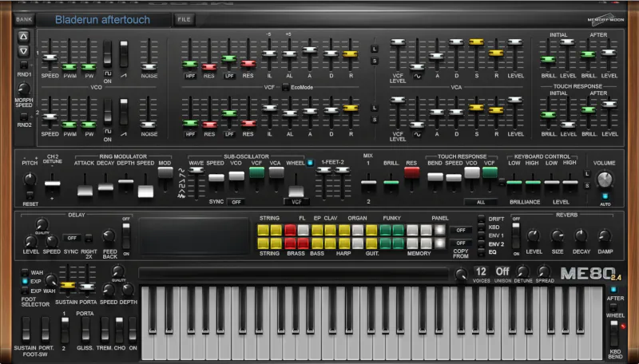639x364 pixels.
Task: Select the HARP preset button
Action: pyautogui.click(x=344, y=243)
